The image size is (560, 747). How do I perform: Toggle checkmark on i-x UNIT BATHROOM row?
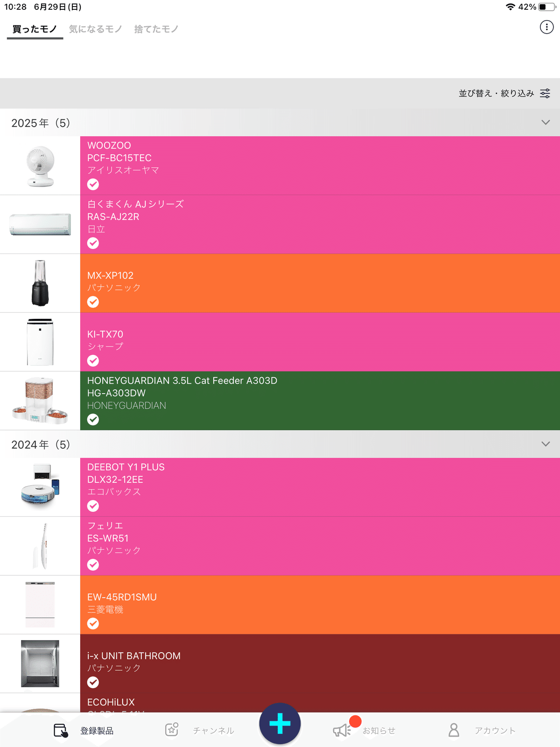(93, 683)
